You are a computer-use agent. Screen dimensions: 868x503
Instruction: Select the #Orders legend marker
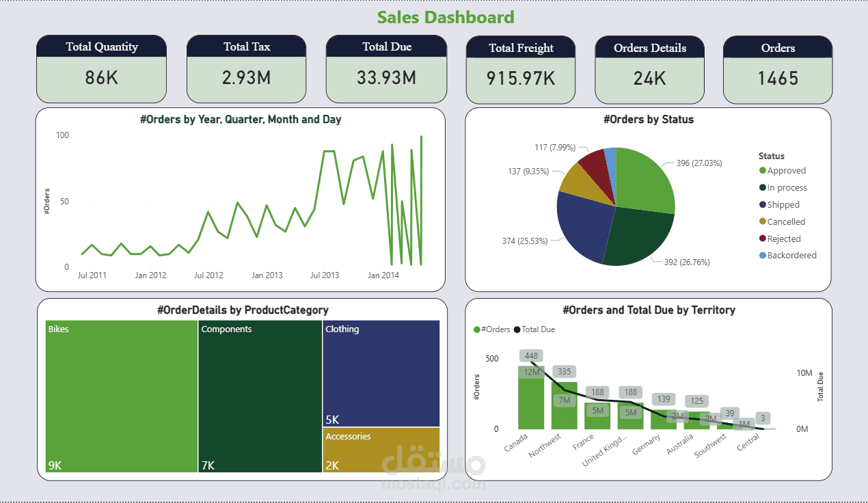click(477, 329)
